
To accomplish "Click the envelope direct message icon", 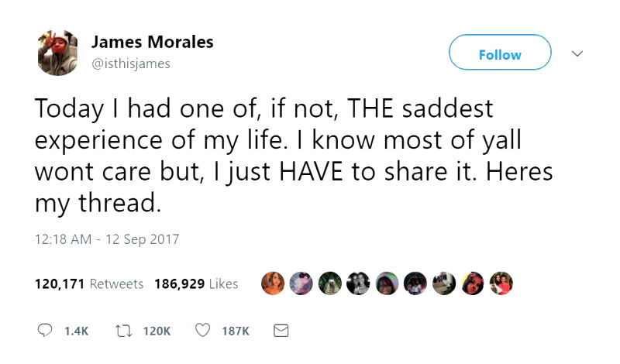I will (x=281, y=331).
